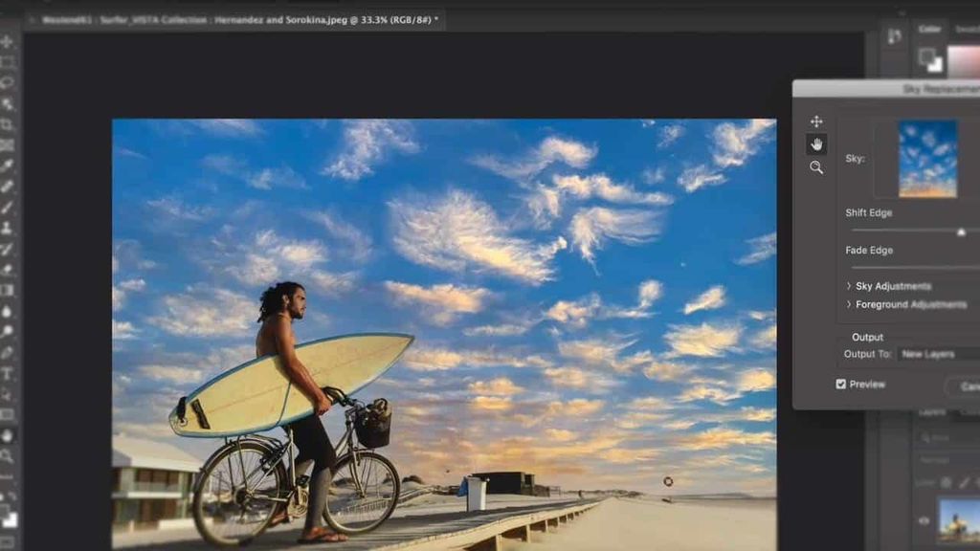This screenshot has height=551, width=980.
Task: Choose the Sky Move tool in dialog
Action: [816, 121]
